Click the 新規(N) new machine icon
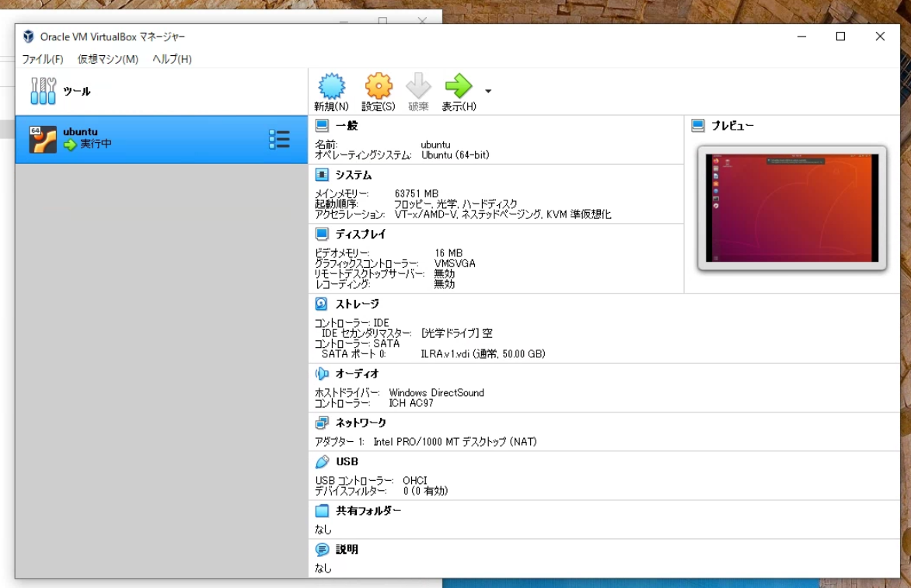 [x=332, y=86]
